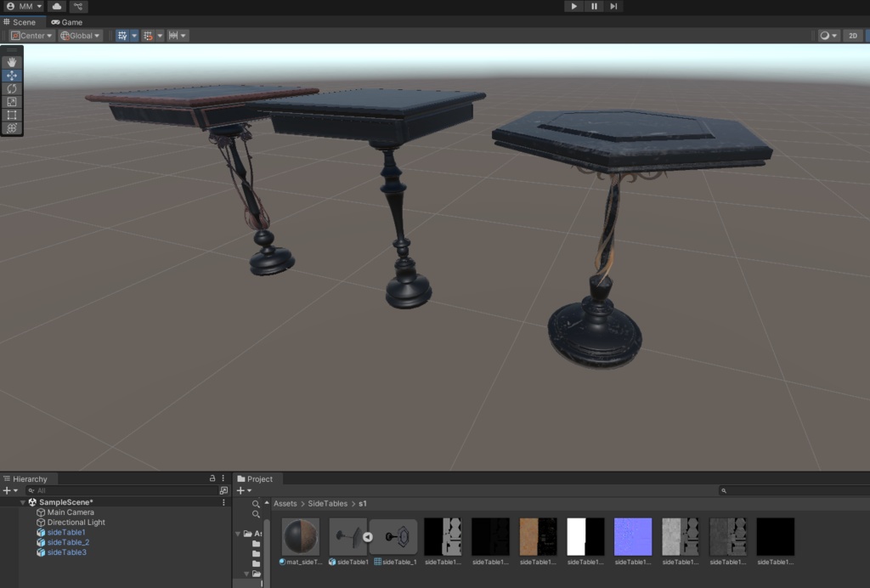
Task: Select the dark gray texture thumbnail
Action: [728, 536]
